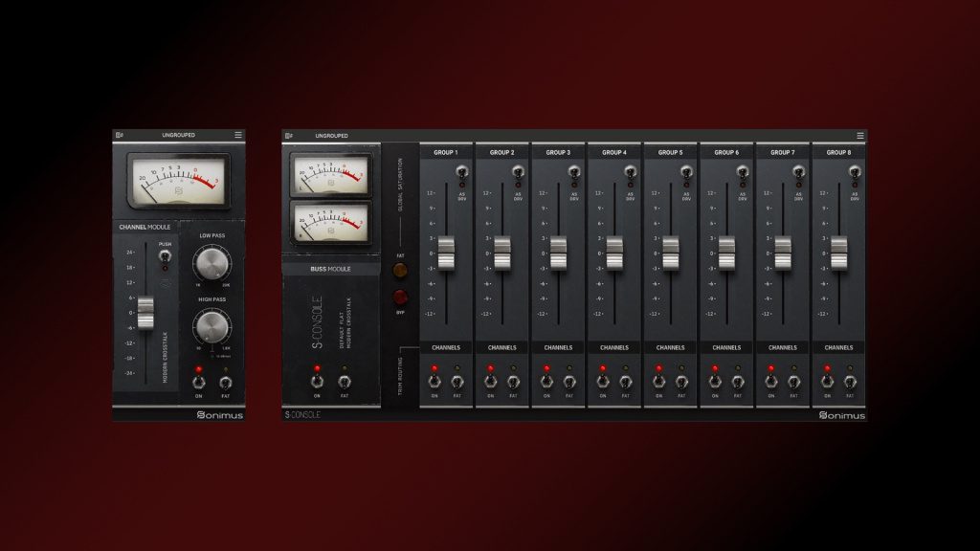
Task: Toggle the FAT switch of Group 2
Action: pyautogui.click(x=514, y=381)
